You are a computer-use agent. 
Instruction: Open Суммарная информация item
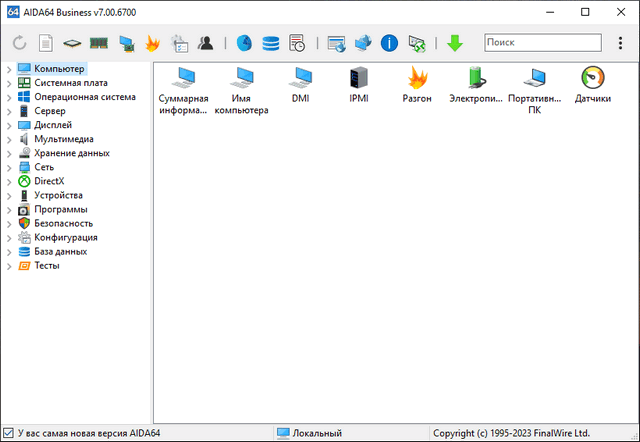point(184,88)
